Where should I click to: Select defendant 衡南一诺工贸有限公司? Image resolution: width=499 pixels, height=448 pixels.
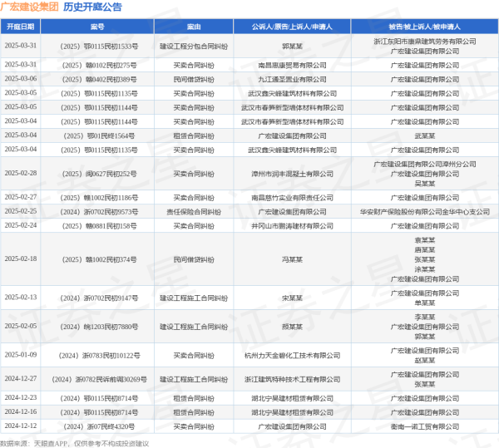[424, 426]
